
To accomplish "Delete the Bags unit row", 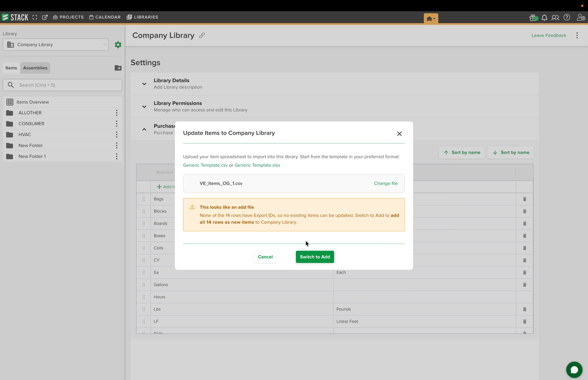I will click(x=525, y=199).
